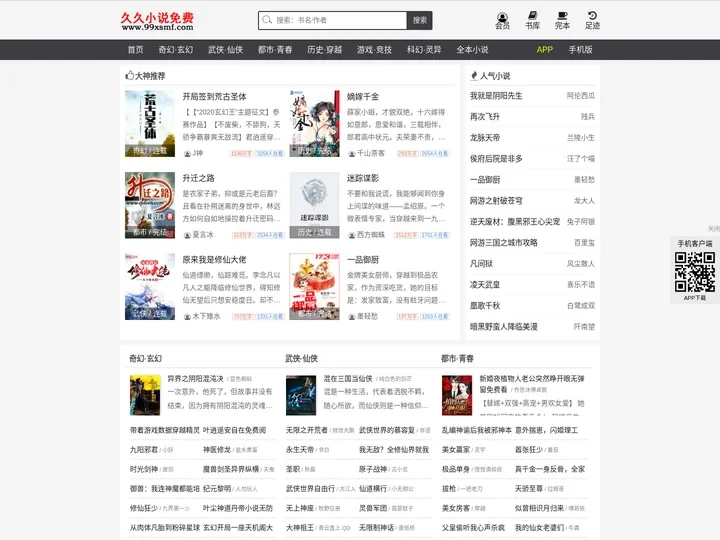Open 混在三国当仙侠 book cover
This screenshot has height=540, width=720.
coord(301,395)
